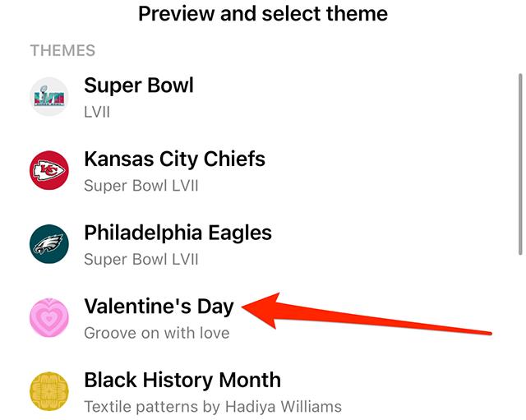Select the Valentine's Day theme title
This screenshot has width=526, height=420.
point(159,307)
